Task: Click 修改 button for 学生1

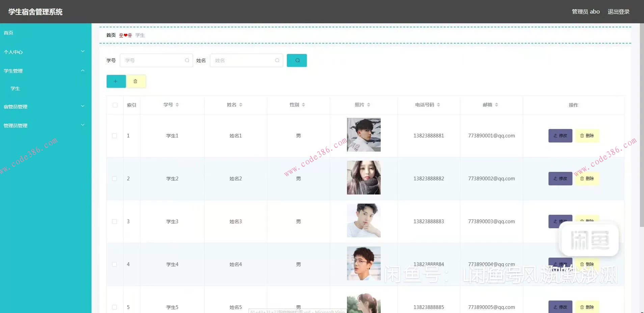Action: (560, 136)
